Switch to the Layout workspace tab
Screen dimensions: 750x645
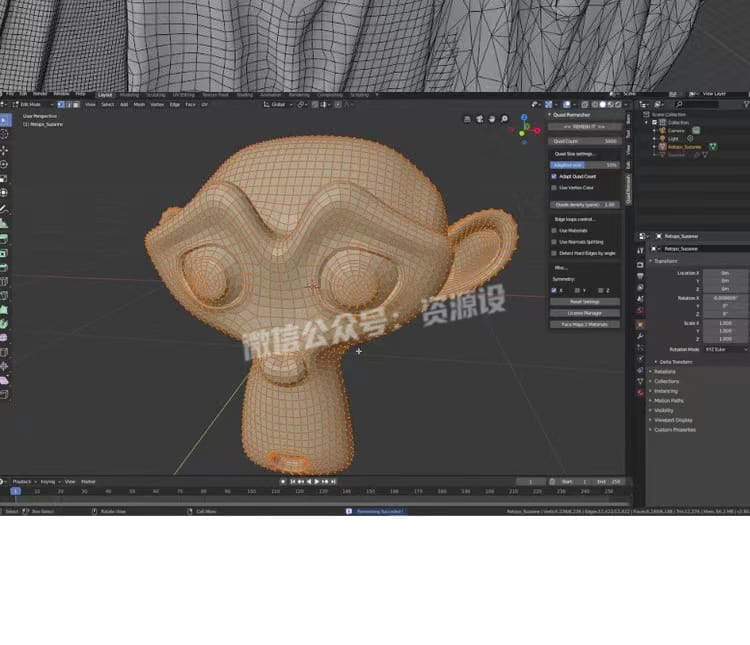[105, 95]
